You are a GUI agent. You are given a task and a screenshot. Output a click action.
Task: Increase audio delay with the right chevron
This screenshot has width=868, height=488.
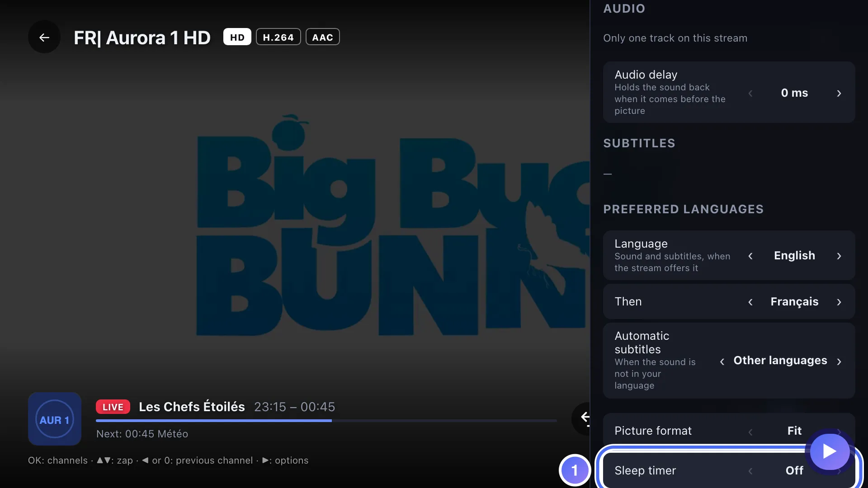[x=839, y=93]
